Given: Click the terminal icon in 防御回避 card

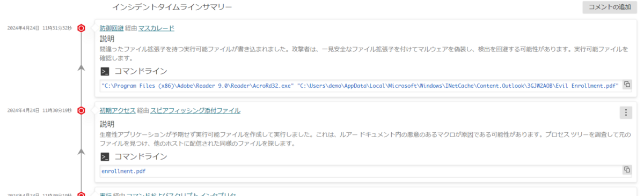Looking at the screenshot, I should [x=105, y=71].
